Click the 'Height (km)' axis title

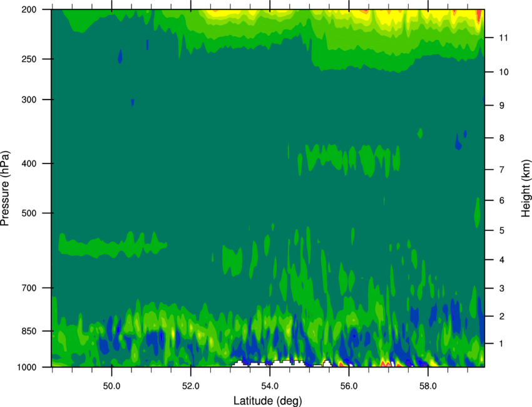pos(526,188)
